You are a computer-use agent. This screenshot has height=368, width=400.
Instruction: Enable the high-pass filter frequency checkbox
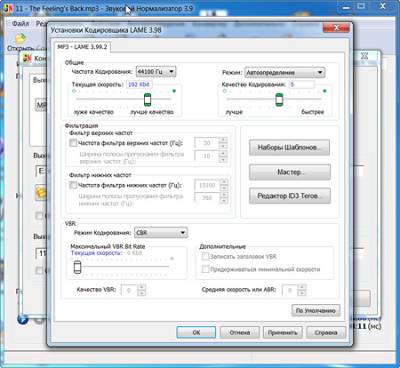(x=73, y=143)
